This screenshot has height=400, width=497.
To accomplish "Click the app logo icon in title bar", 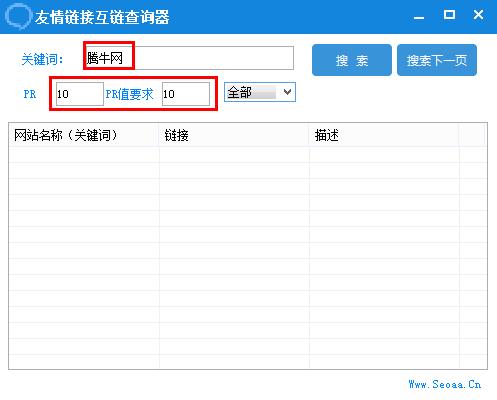I will [x=18, y=16].
